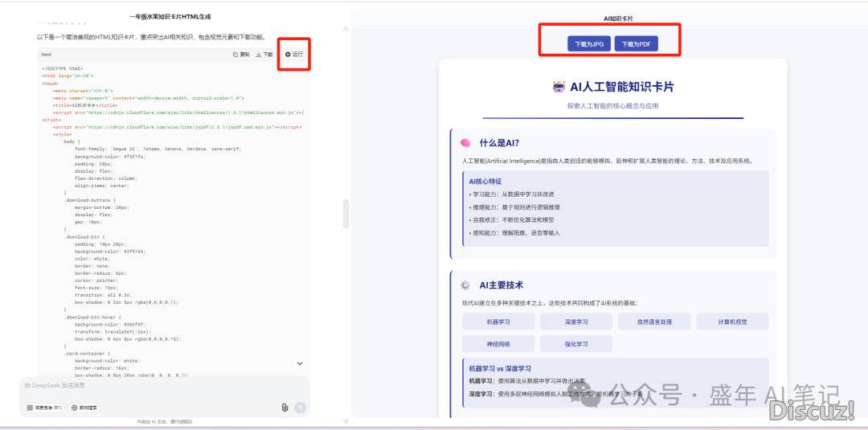Click the paperclip attachment icon
This screenshot has height=430, width=868.
pos(285,407)
